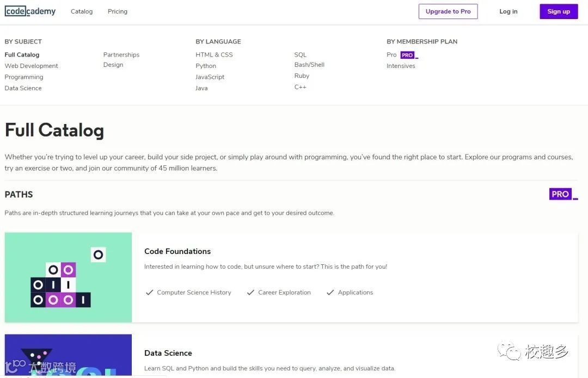Click the Upgrade to Pro button
The width and height of the screenshot is (588, 378).
point(448,11)
